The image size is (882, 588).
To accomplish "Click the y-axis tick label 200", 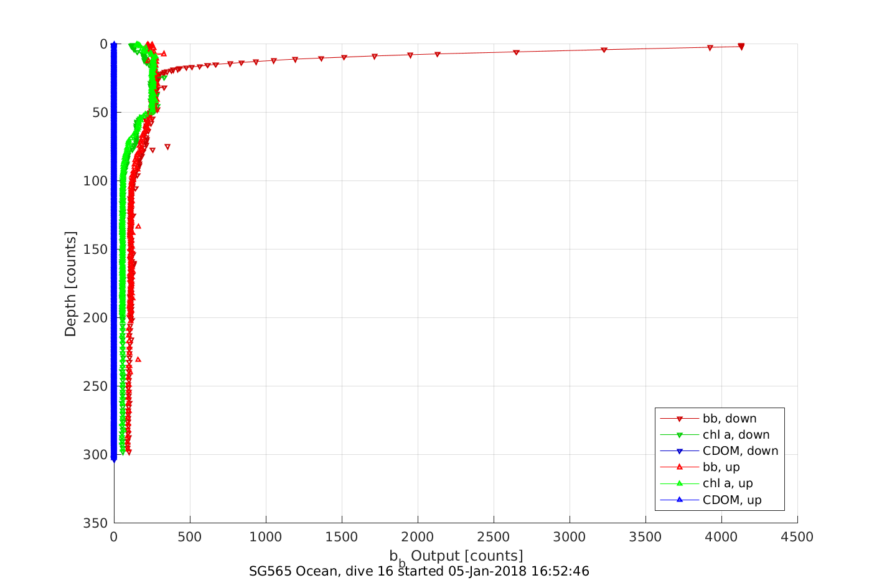I will point(96,318).
